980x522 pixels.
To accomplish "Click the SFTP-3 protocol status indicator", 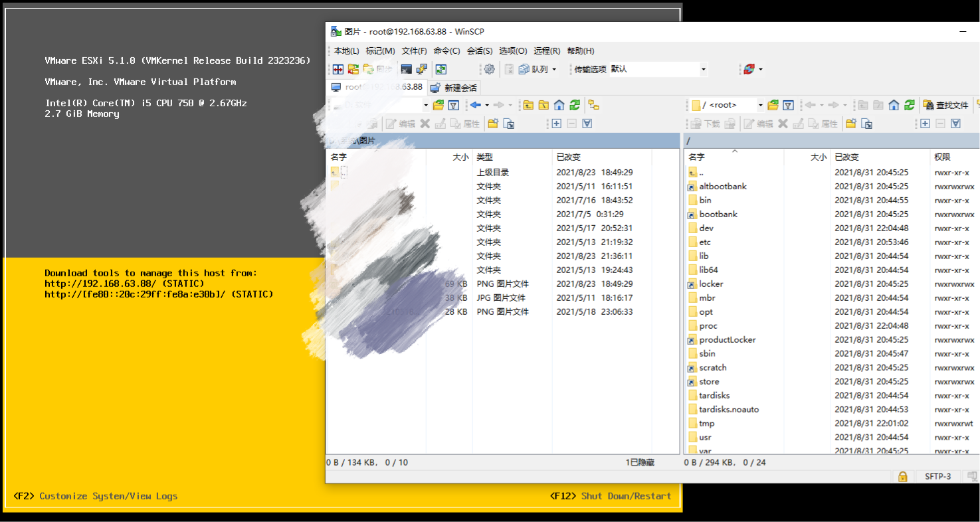I will coord(937,476).
